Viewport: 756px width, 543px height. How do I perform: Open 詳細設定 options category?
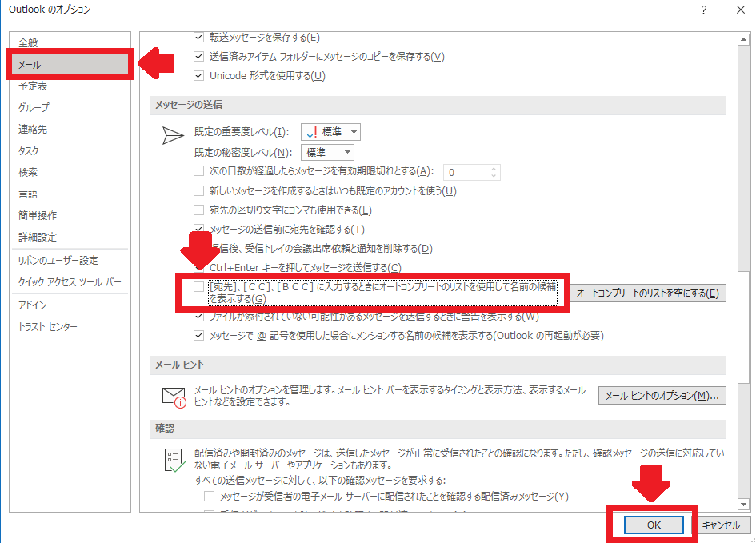(x=70, y=237)
